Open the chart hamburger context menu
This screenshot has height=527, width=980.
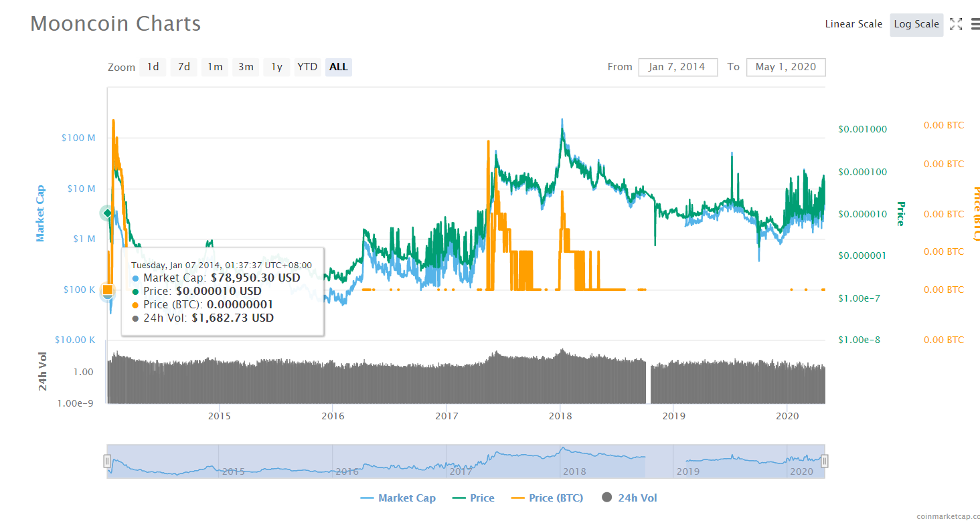click(x=975, y=24)
